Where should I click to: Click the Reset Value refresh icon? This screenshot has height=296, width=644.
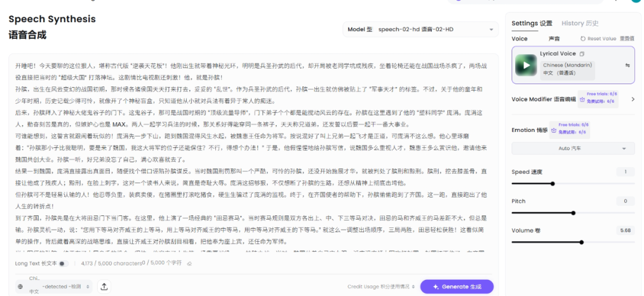coord(583,38)
